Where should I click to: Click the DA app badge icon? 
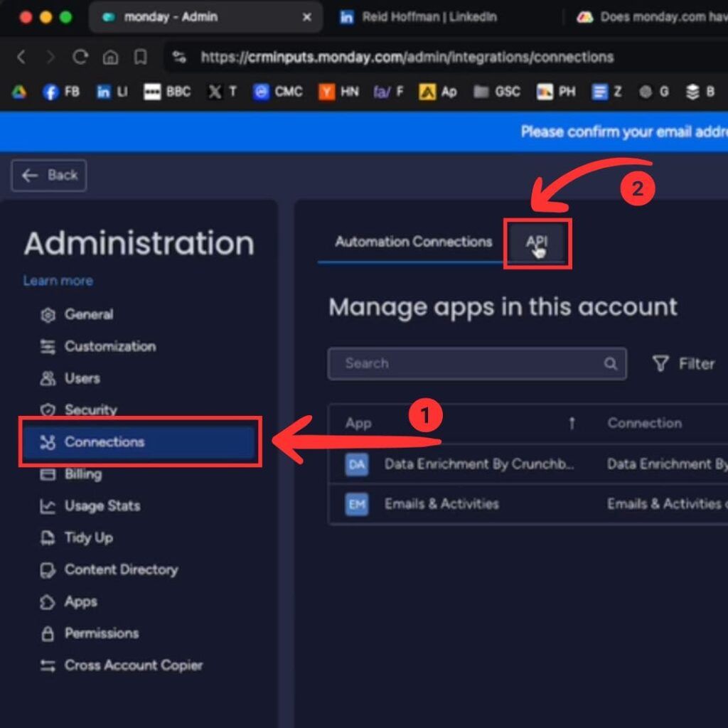357,464
